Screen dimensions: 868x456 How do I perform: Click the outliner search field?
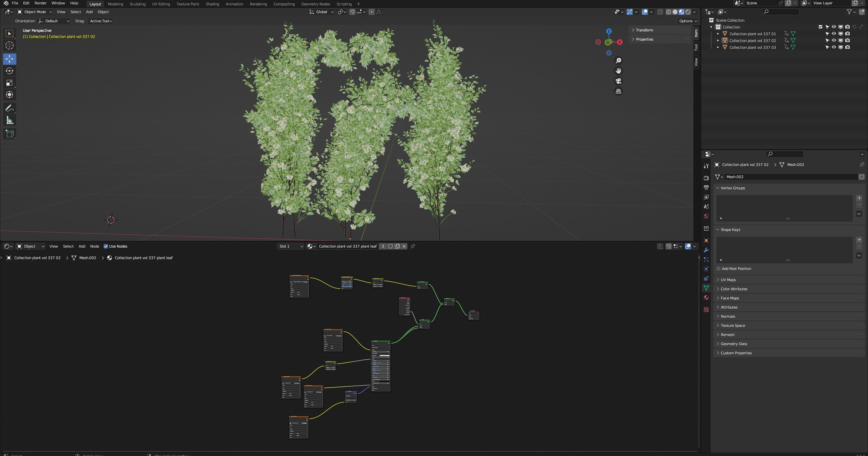(780, 12)
